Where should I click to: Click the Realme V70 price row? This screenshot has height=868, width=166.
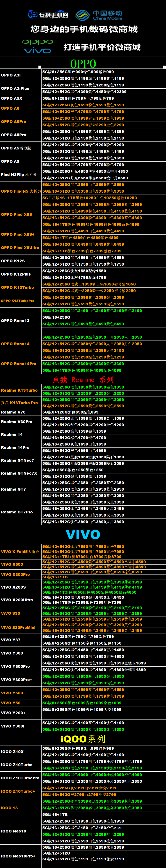[x=103, y=412]
